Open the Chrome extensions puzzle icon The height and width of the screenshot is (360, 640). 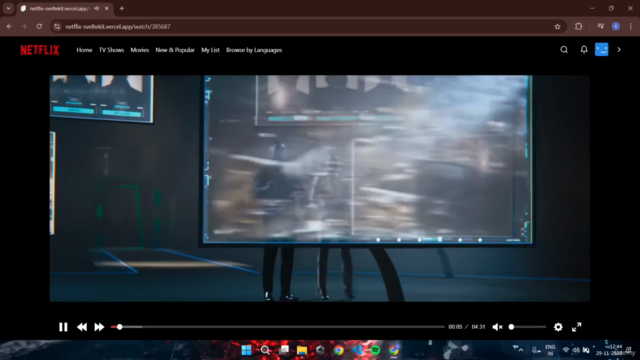click(578, 27)
